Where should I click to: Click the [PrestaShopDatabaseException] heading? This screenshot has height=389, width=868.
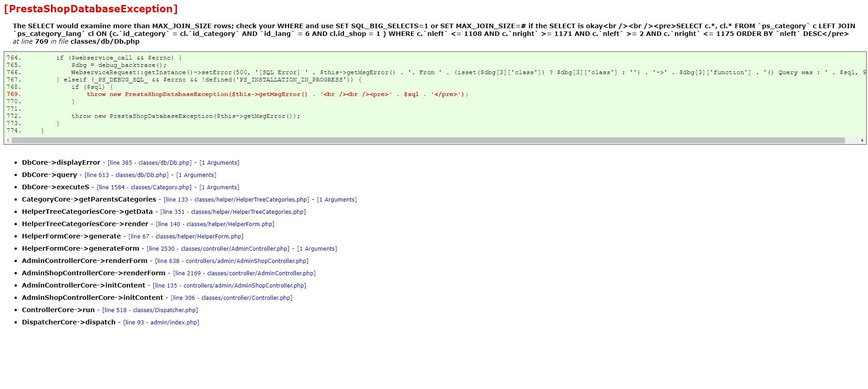point(91,9)
